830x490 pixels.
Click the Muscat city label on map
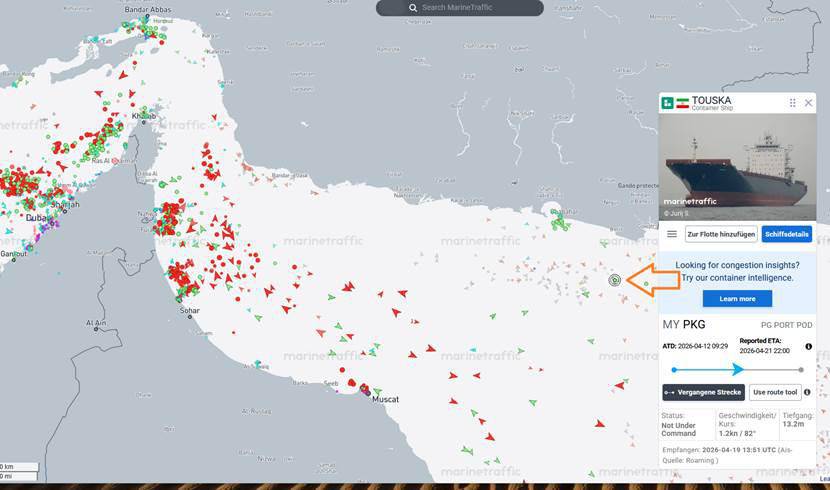pos(385,400)
